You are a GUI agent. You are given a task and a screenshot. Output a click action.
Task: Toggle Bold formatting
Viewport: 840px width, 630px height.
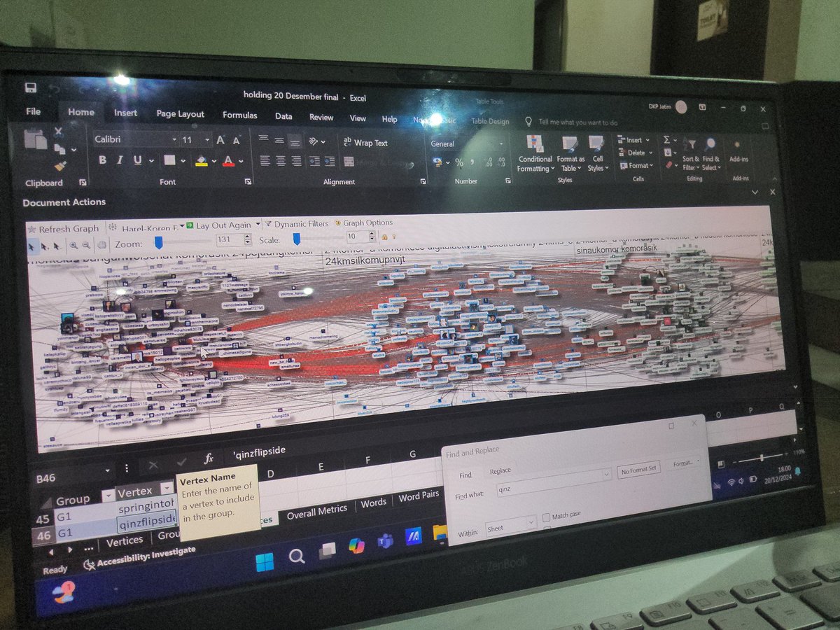tap(103, 160)
